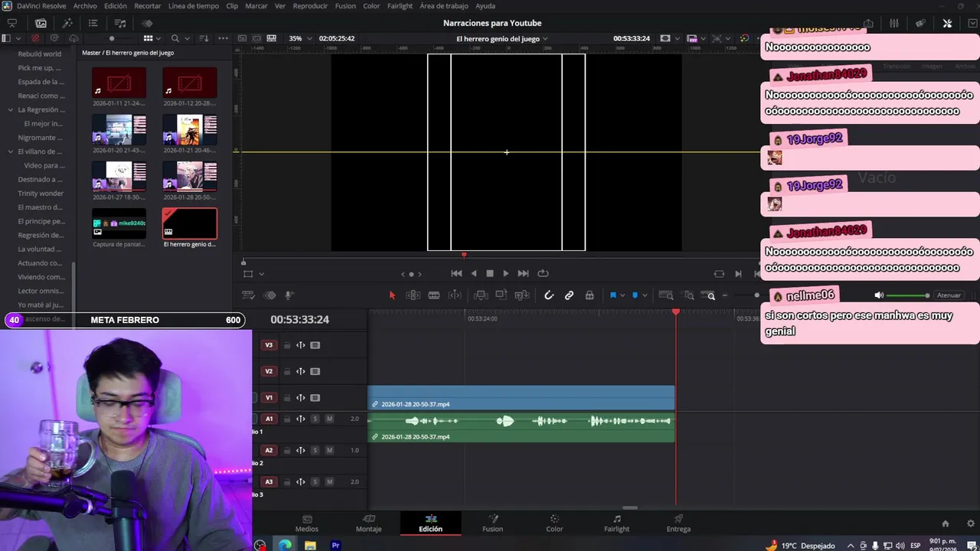The image size is (980, 551).
Task: Select the 'Rebuild world' bin
Action: [x=40, y=54]
